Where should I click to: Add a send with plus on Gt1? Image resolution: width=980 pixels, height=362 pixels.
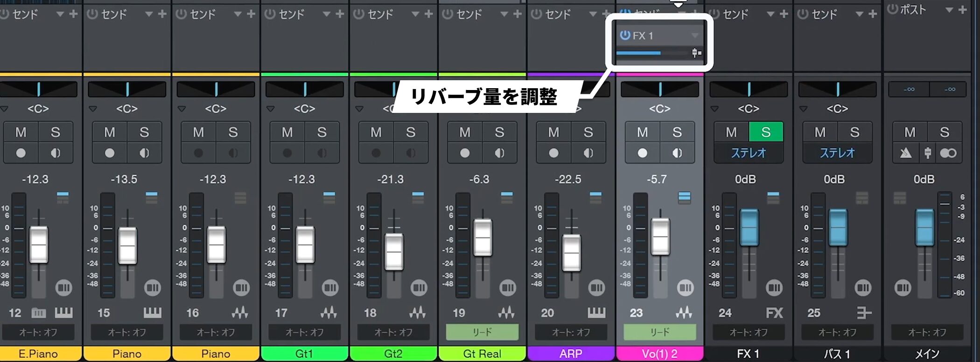[340, 14]
